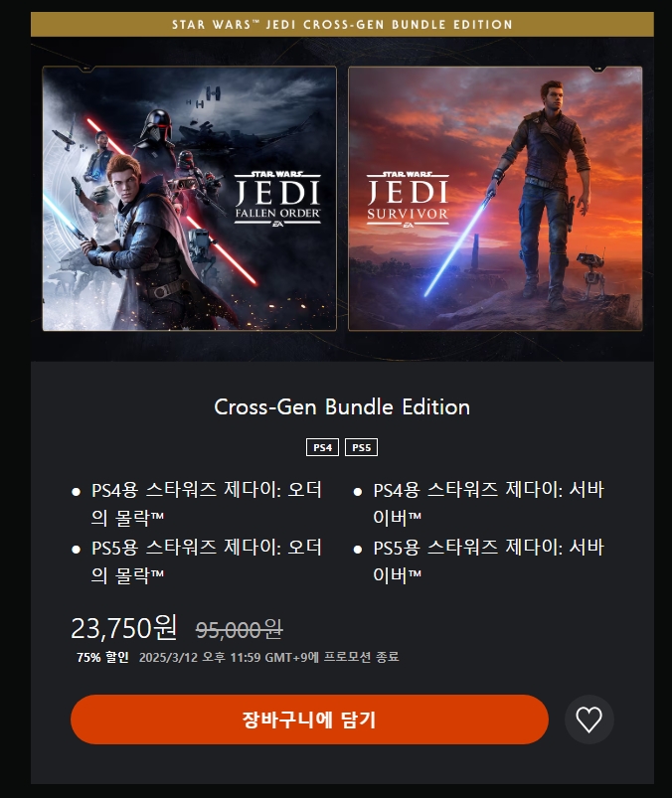Select the PS5 platform badge
The height and width of the screenshot is (798, 672).
362,447
